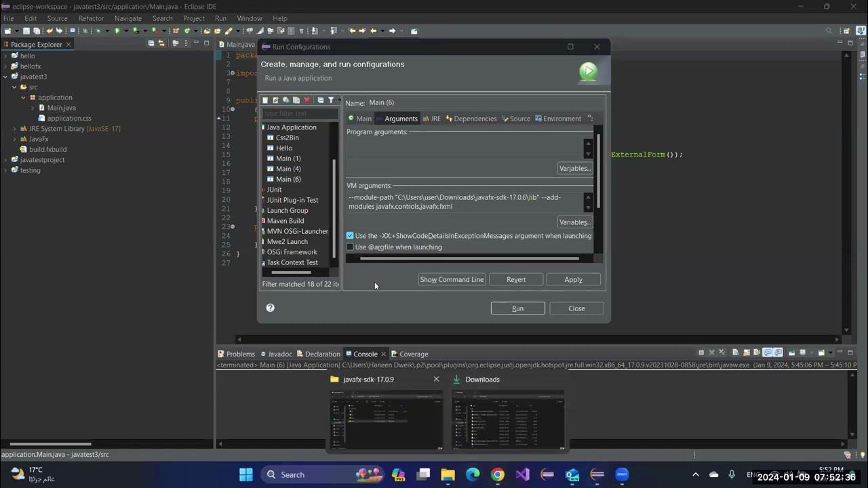The image size is (868, 488).
Task: Open the Navigate menu
Action: point(128,18)
